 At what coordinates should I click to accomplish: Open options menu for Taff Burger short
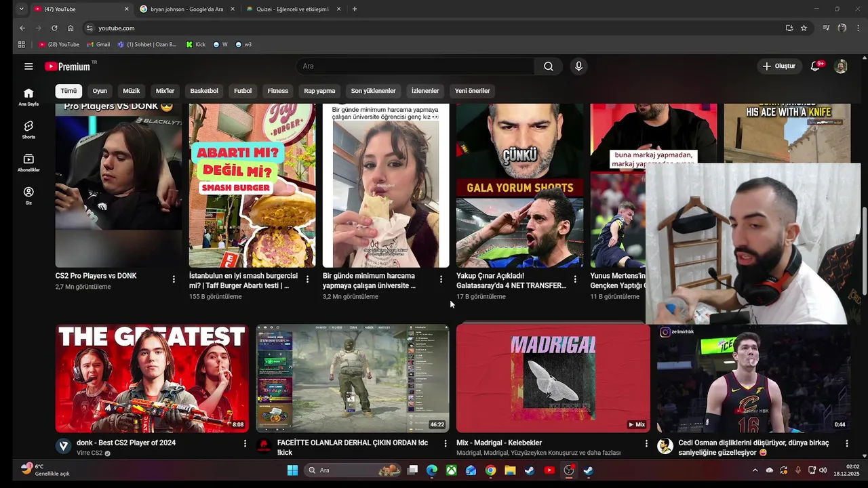point(307,279)
